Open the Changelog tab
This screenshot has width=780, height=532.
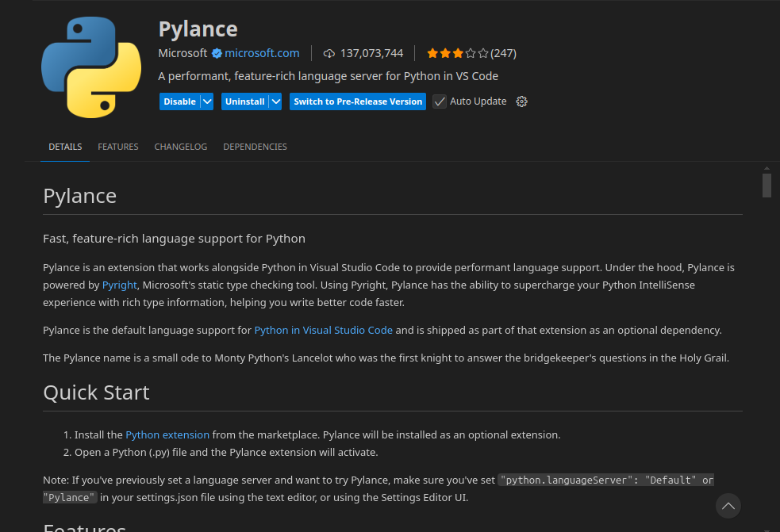181,147
